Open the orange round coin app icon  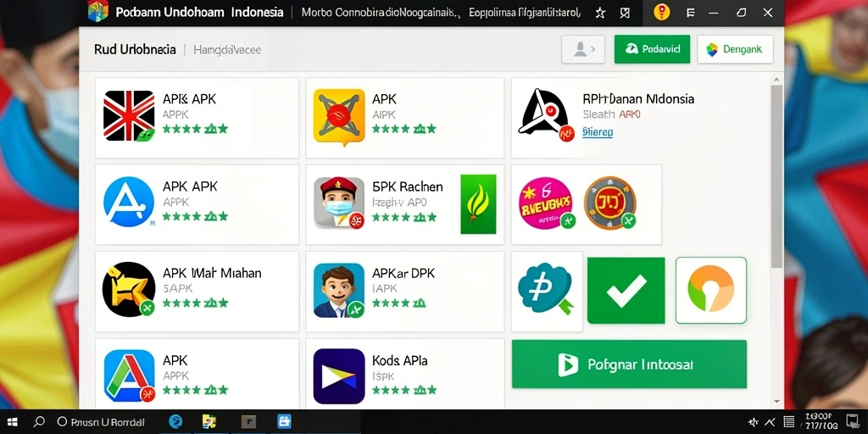point(609,203)
